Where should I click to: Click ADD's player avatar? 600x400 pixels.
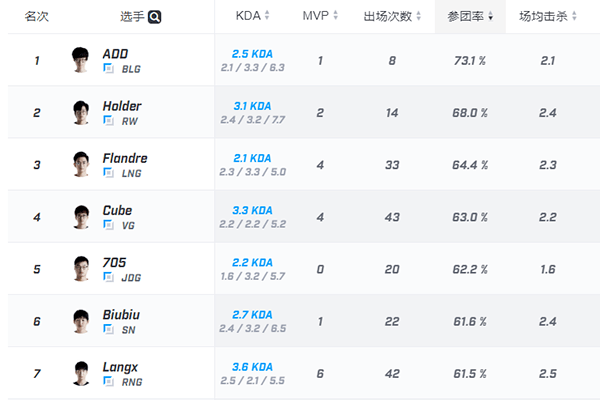[x=82, y=60]
